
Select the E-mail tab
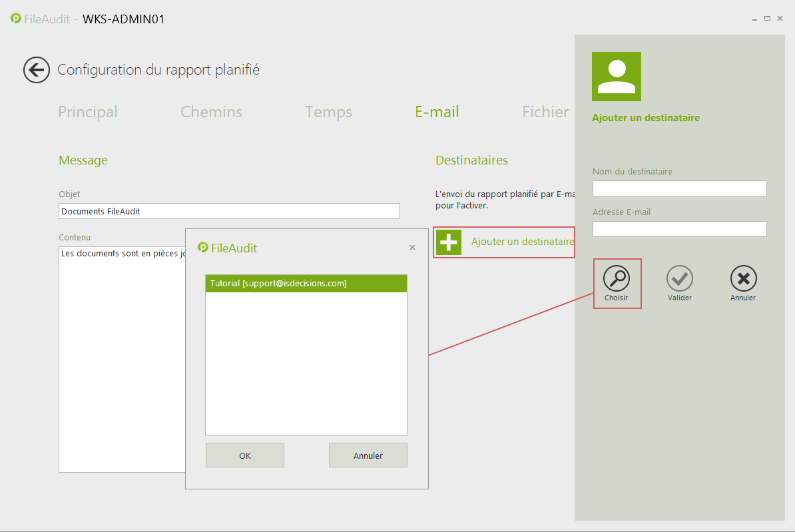[437, 112]
